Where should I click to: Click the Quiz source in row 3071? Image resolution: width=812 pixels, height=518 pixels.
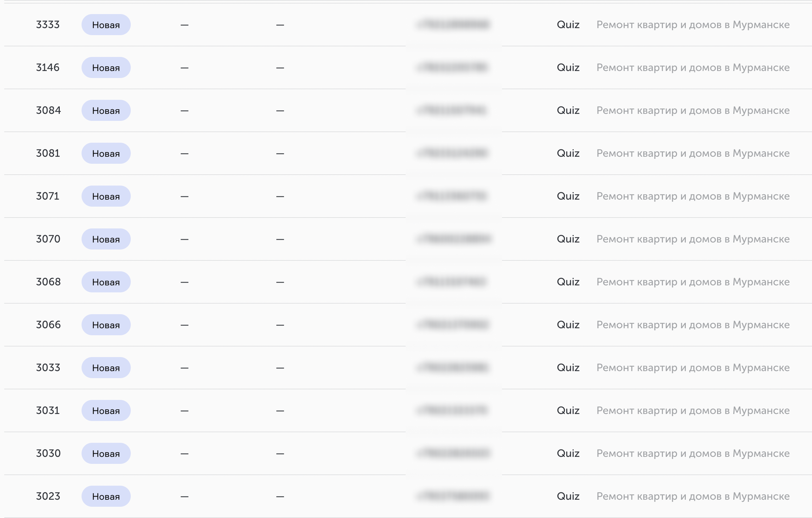click(x=568, y=196)
